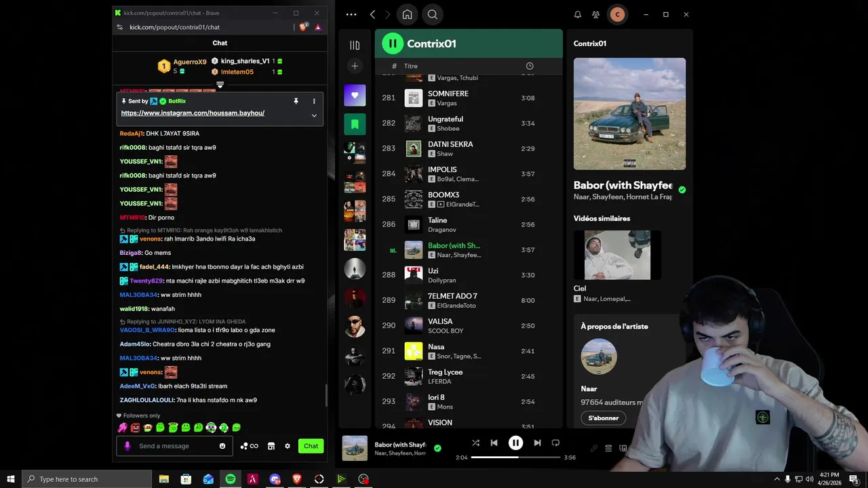Click purple microphone icon in chat input
This screenshot has height=488, width=868.
[x=127, y=446]
